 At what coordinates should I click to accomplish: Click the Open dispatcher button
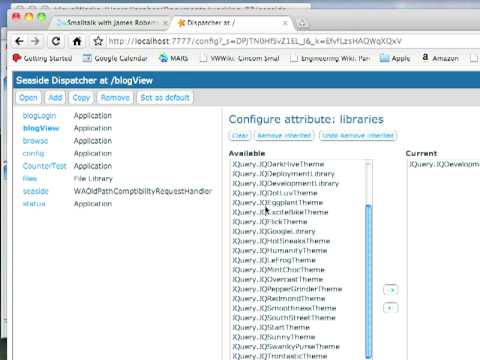28,98
